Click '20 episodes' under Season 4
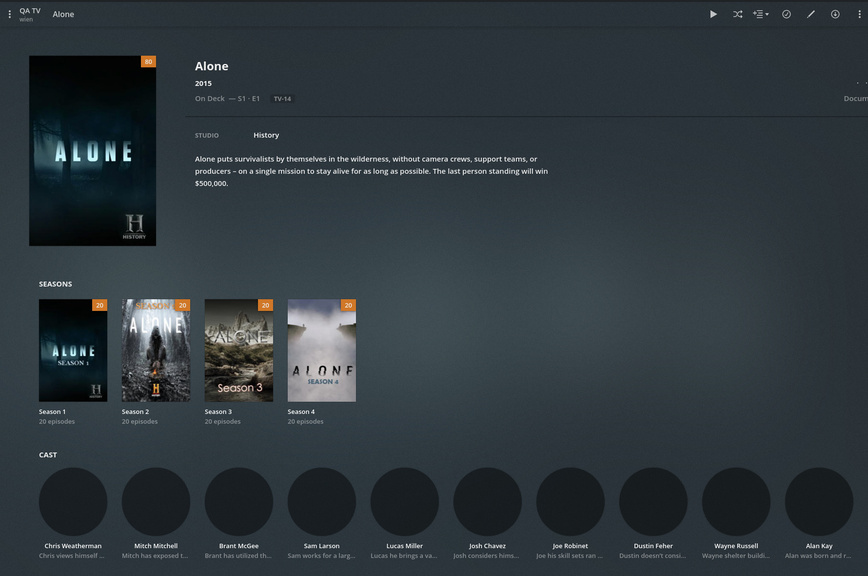Screen dimensions: 868x576 (306, 422)
